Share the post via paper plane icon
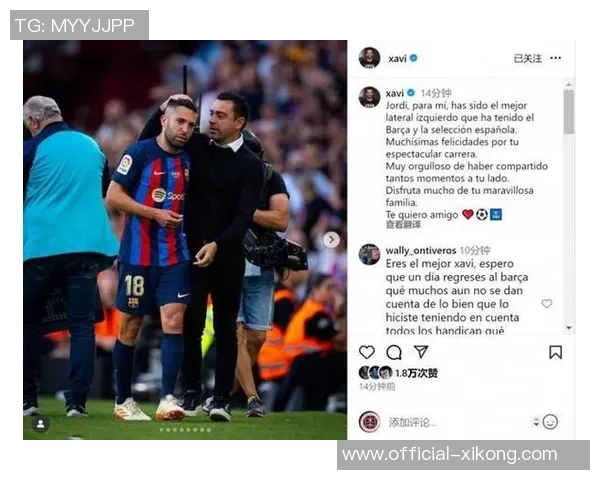The image size is (600, 480). 421,352
